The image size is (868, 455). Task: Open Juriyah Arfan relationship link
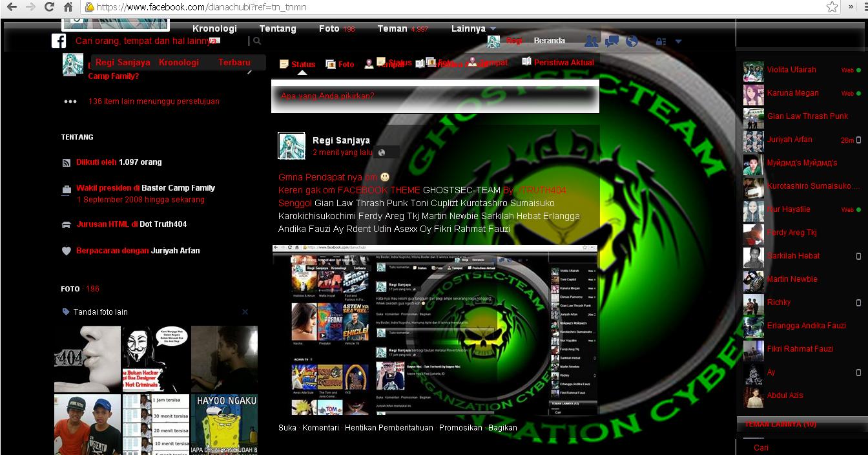point(175,251)
